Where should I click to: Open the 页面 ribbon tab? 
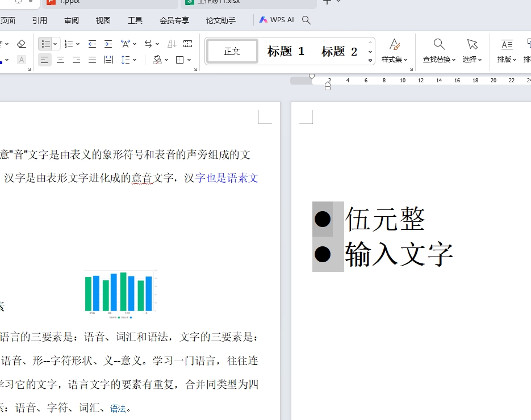[8, 20]
